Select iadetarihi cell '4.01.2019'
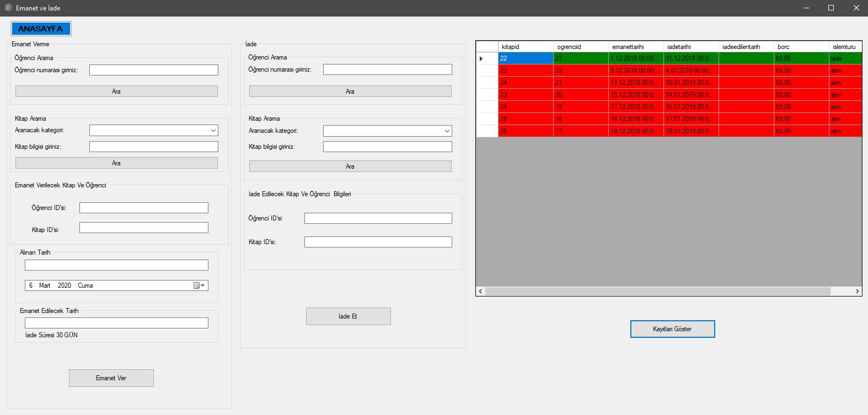Image resolution: width=868 pixels, height=415 pixels. [x=691, y=71]
